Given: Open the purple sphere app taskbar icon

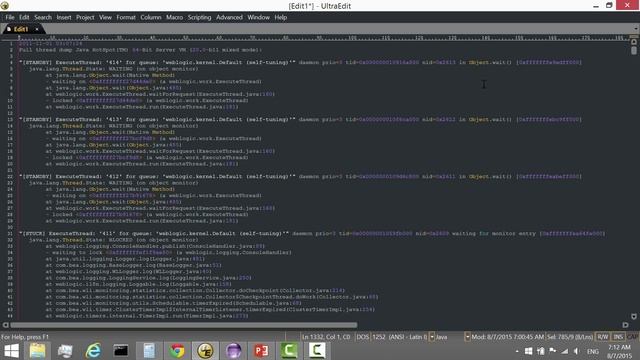Looking at the screenshot, I should 233,351.
